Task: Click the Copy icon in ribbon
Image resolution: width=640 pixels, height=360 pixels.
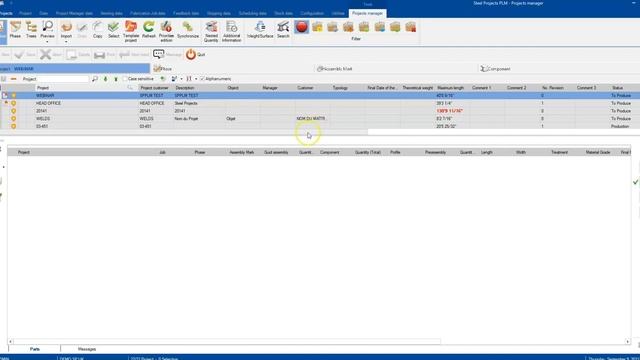Action: [x=98, y=30]
